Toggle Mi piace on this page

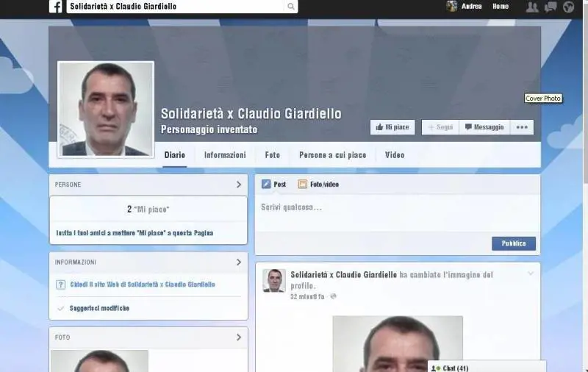pos(392,127)
